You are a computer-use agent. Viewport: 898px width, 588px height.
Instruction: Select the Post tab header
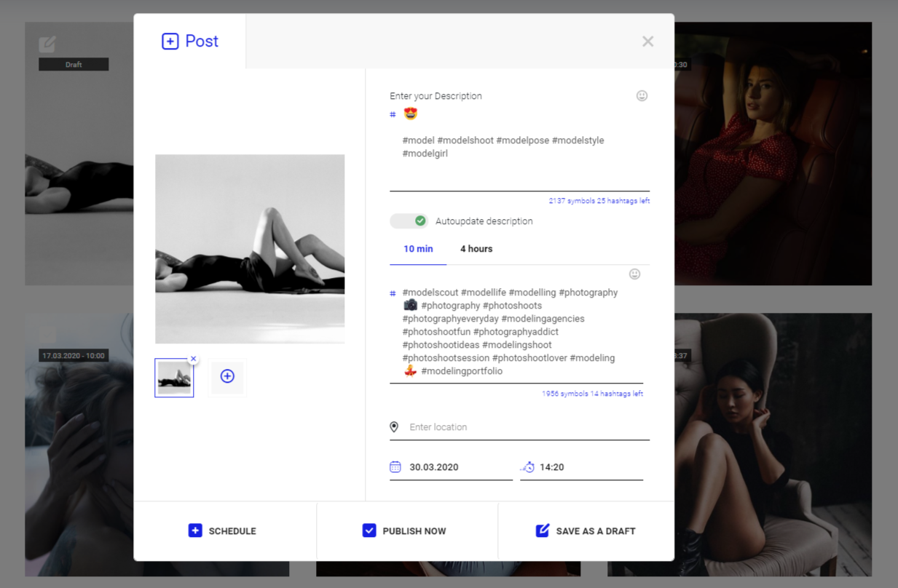[190, 41]
